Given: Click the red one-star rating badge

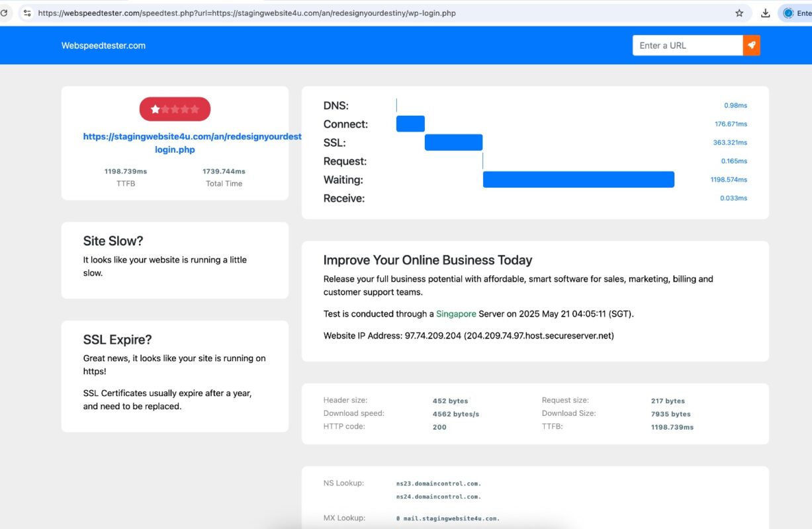Looking at the screenshot, I should coord(175,109).
